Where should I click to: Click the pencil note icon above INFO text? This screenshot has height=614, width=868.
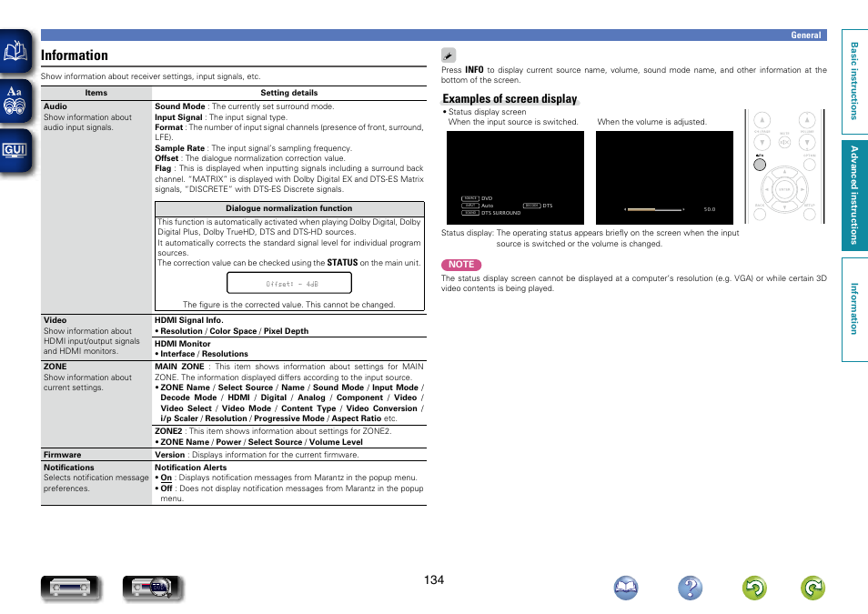(449, 55)
